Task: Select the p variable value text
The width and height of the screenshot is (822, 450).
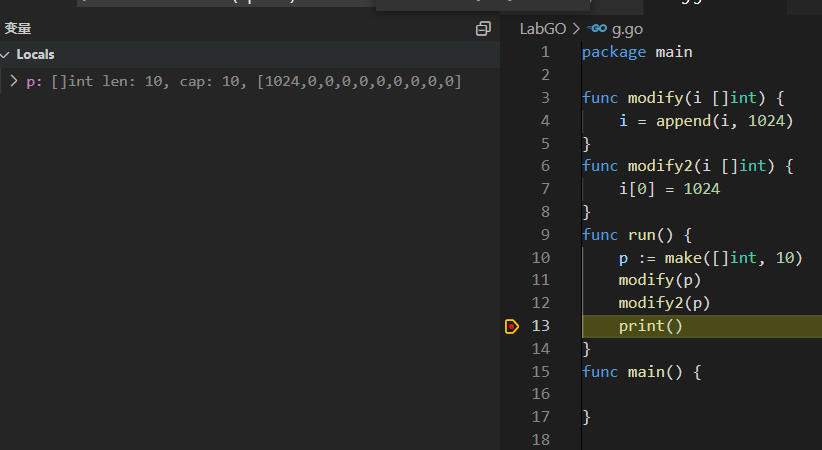Action: (256, 81)
